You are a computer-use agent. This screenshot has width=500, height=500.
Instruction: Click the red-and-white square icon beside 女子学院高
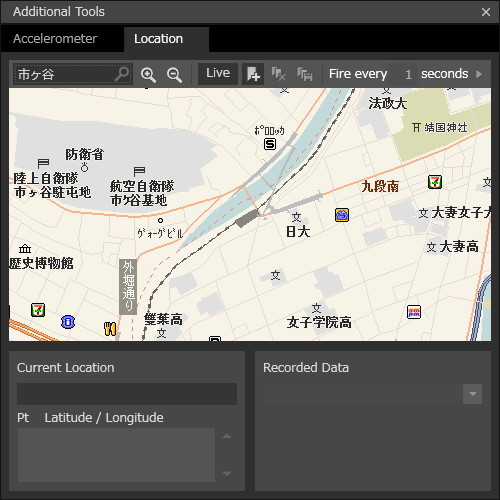tap(414, 312)
